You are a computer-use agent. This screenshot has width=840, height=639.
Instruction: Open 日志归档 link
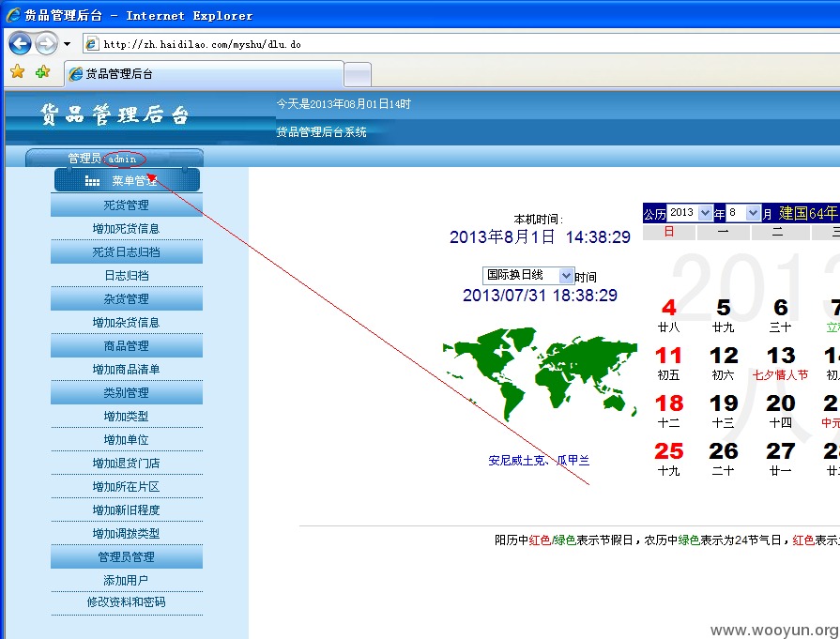127,275
